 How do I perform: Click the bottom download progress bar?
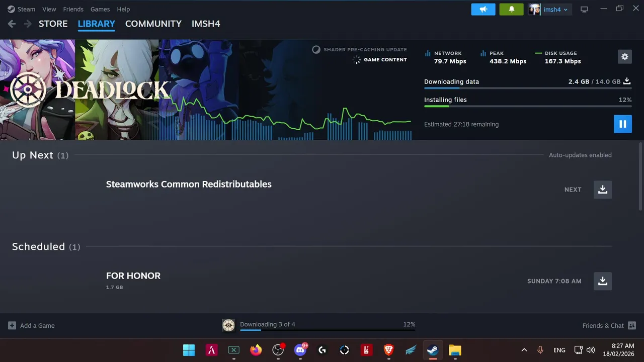point(328,330)
